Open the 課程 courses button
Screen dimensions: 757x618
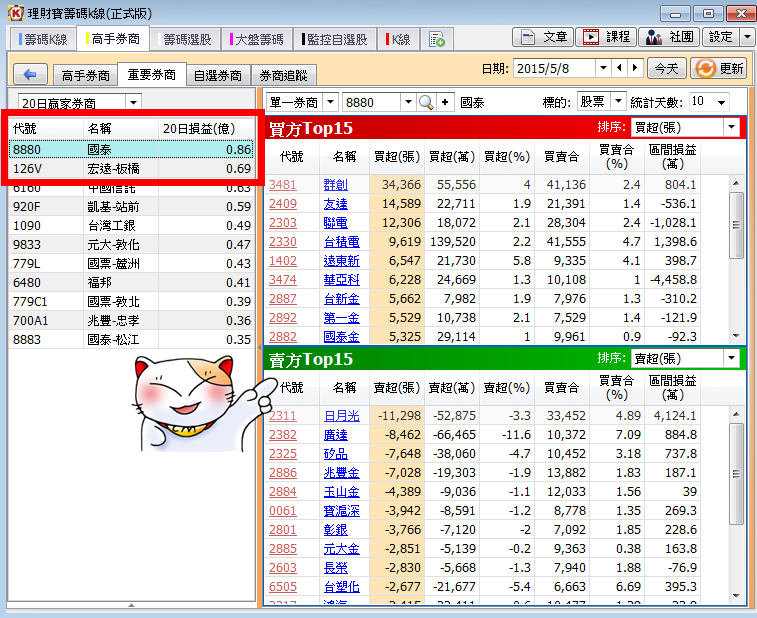pyautogui.click(x=606, y=37)
